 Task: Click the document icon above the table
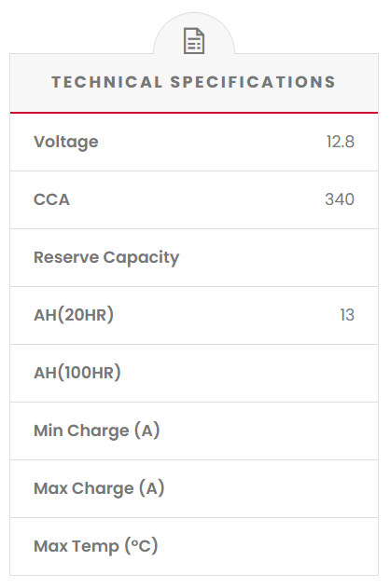coord(194,41)
